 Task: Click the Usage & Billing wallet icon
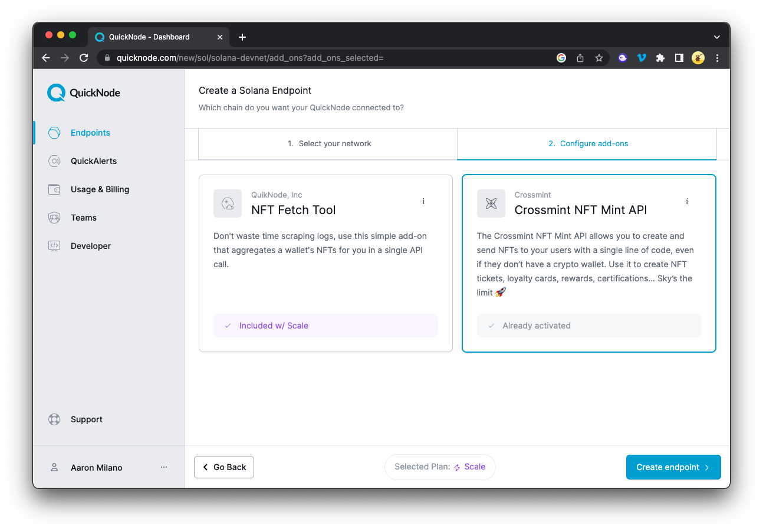click(x=54, y=189)
